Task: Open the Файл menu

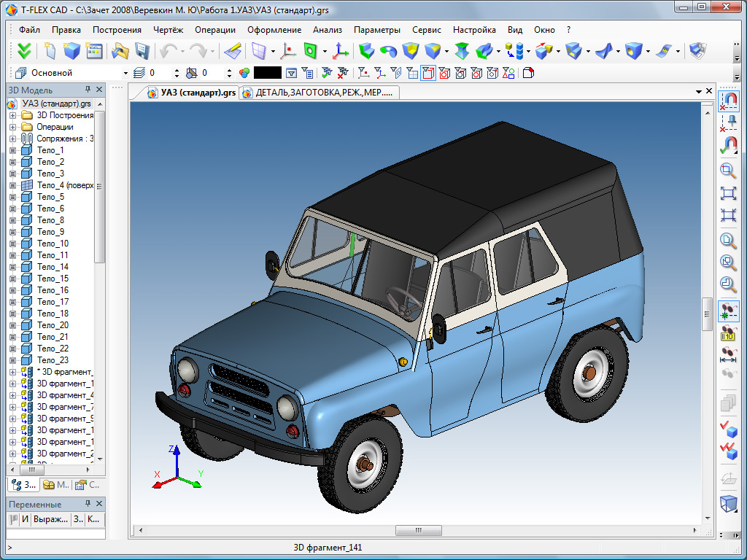Action: point(29,29)
